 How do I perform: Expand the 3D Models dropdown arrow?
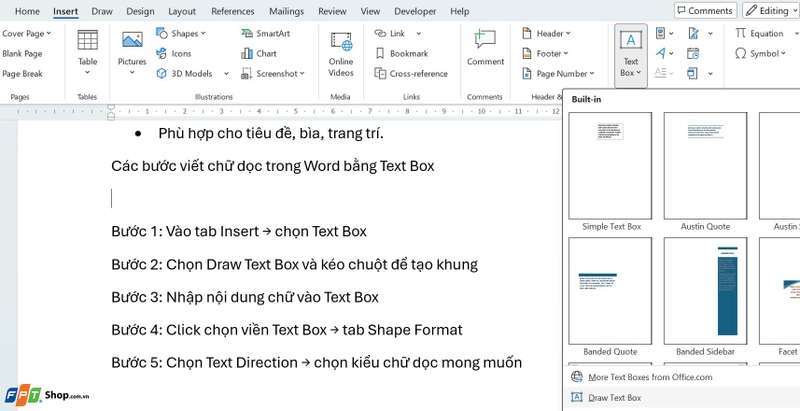tap(227, 74)
